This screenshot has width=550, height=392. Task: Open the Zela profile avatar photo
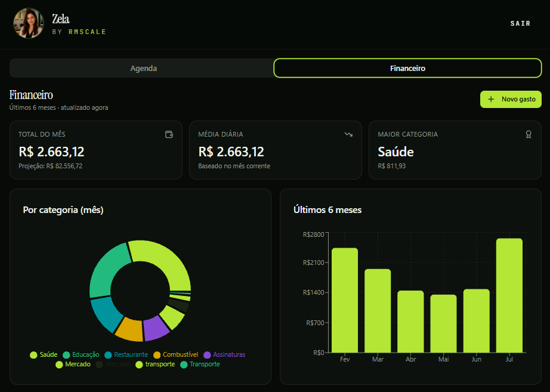point(29,23)
